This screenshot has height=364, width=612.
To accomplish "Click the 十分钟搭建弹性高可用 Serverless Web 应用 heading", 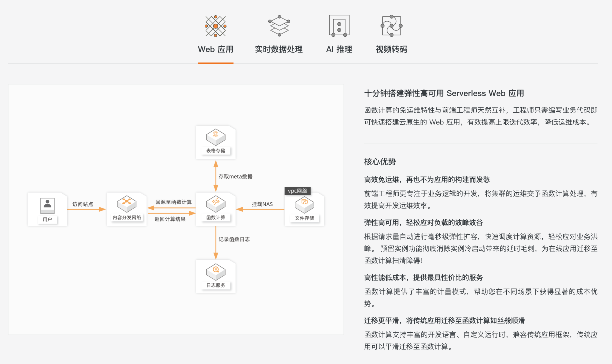I will tap(444, 93).
